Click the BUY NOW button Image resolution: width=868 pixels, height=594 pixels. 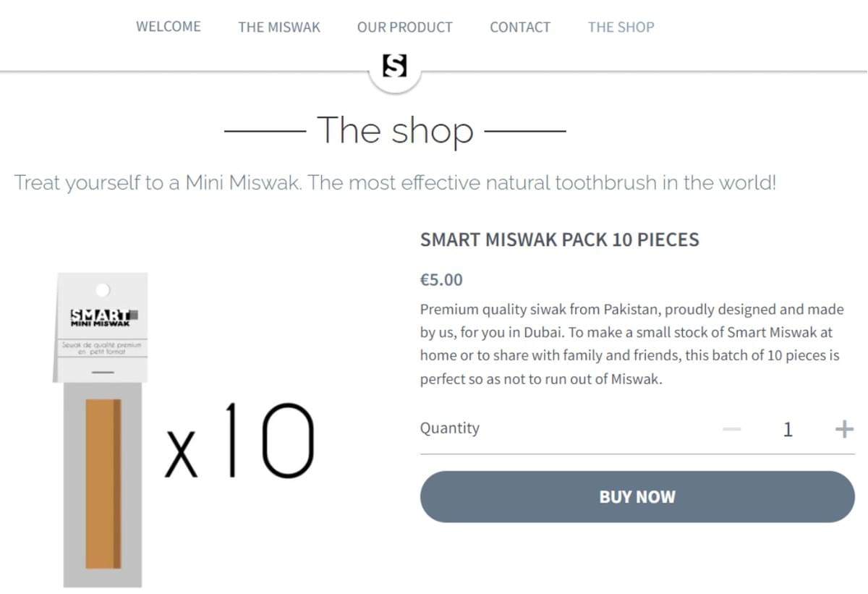[x=637, y=497]
